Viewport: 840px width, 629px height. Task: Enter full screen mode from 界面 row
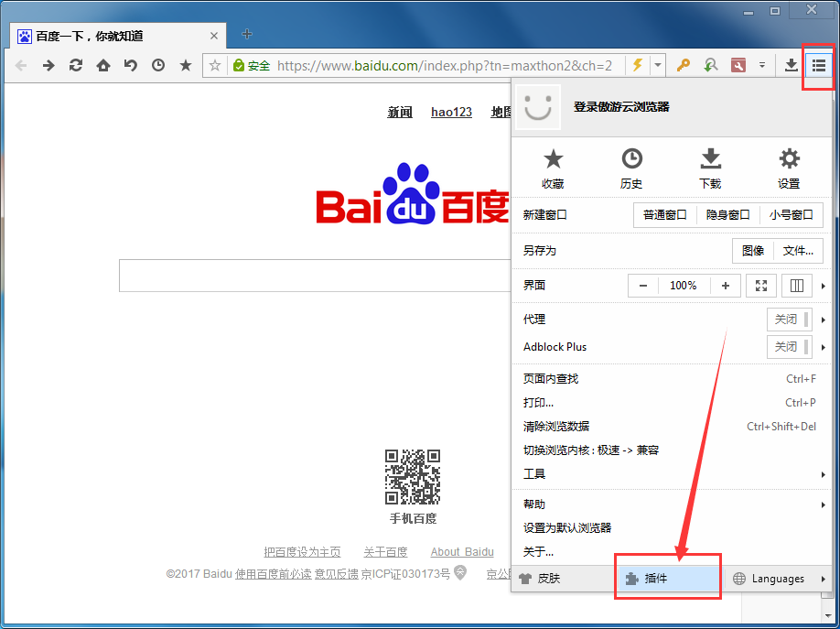point(761,286)
